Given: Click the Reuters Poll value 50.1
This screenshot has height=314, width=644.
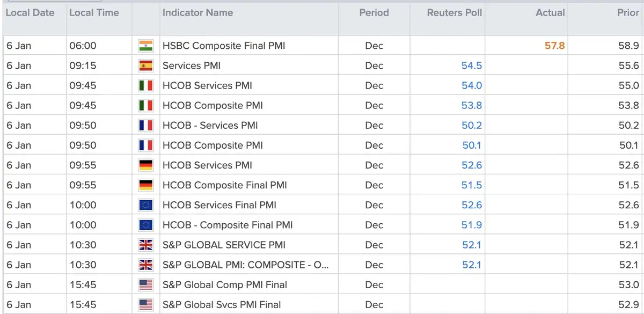Looking at the screenshot, I should (472, 145).
